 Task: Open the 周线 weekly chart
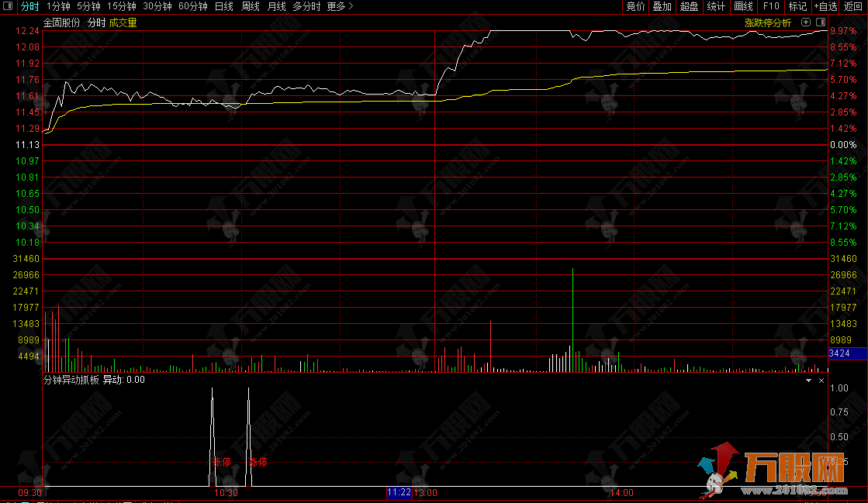pyautogui.click(x=250, y=6)
